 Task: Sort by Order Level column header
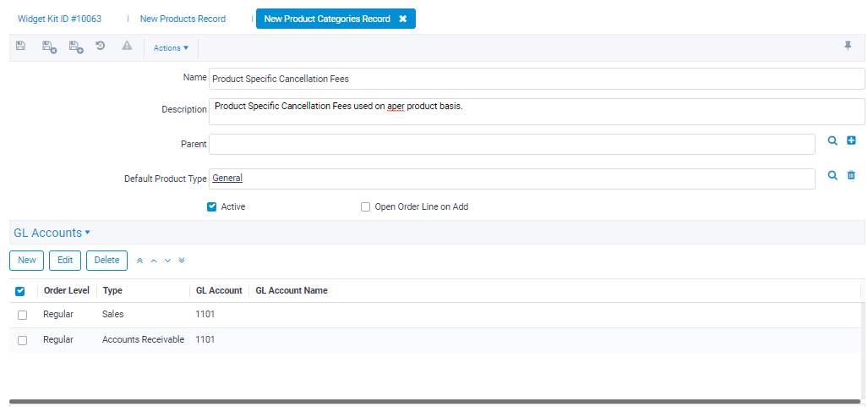coord(67,290)
